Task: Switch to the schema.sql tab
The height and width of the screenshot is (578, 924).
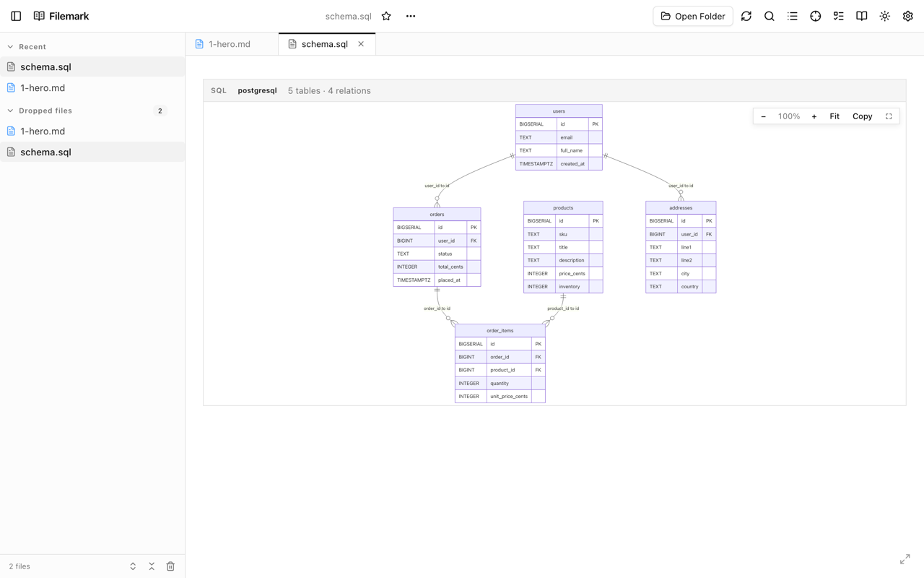Action: (x=325, y=44)
